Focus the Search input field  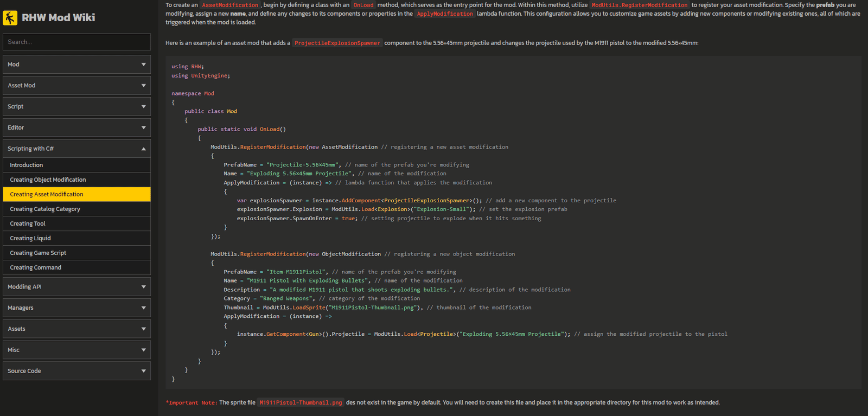(76, 42)
